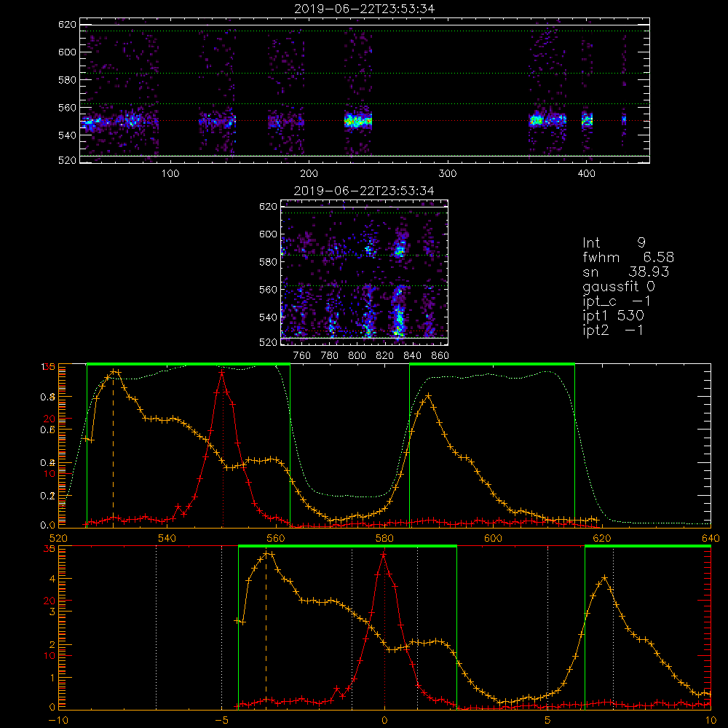Select the 'gaussfit 0' parameter line
728x728 pixels.
coord(619,286)
